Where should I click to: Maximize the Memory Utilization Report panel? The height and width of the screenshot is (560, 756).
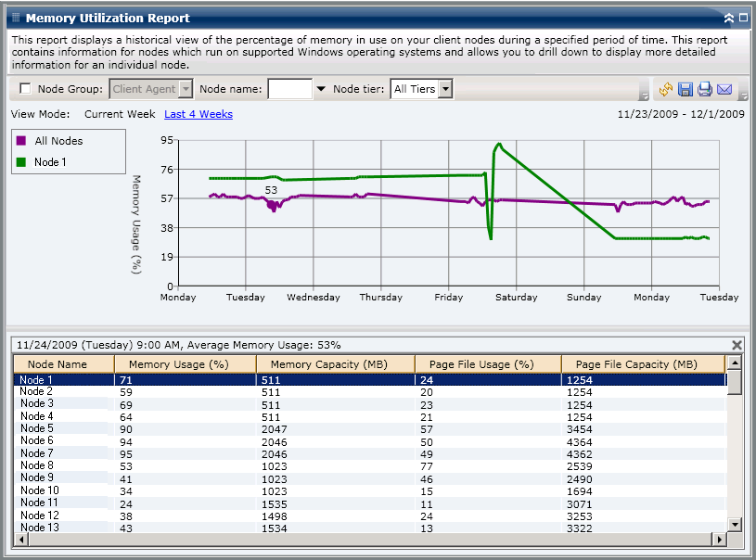tap(743, 18)
